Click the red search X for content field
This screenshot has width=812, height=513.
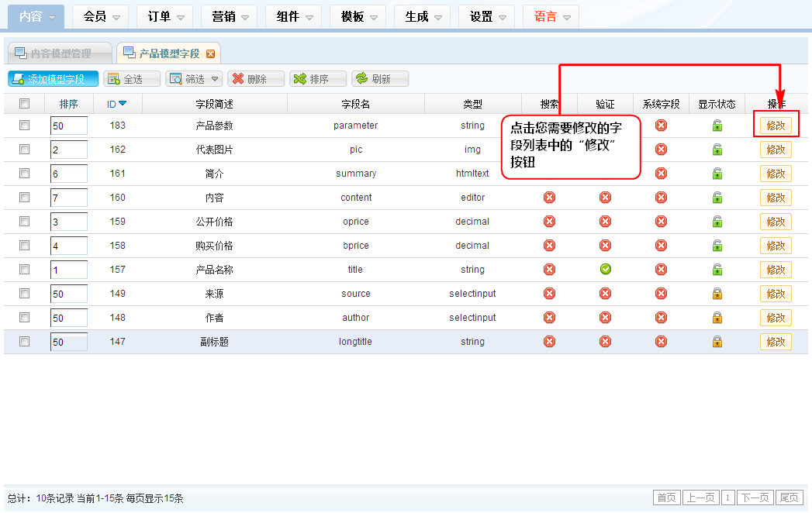tap(549, 198)
